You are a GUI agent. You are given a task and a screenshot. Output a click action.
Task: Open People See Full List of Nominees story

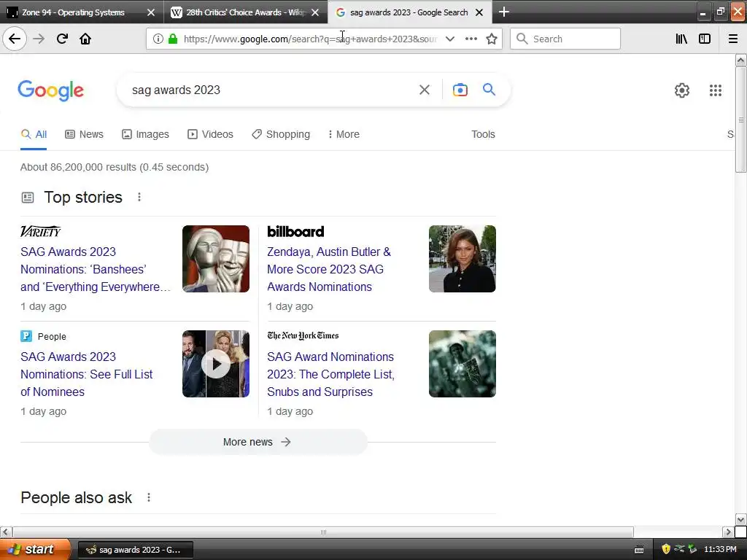pos(86,374)
